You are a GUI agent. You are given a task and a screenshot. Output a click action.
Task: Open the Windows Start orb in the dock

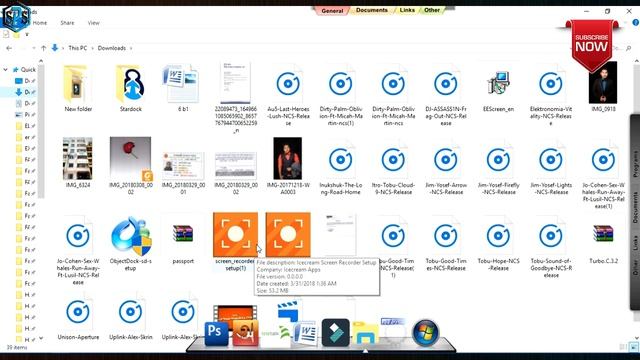(x=425, y=333)
